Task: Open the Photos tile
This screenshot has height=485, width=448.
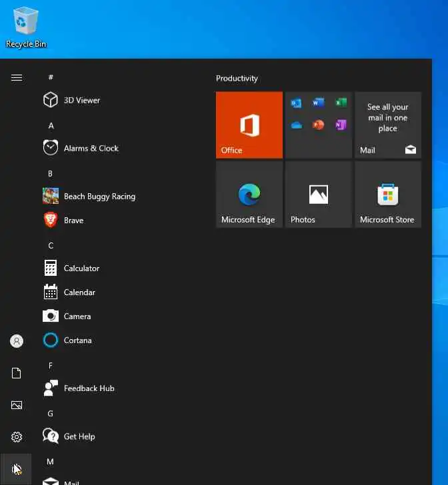Action: click(x=319, y=195)
